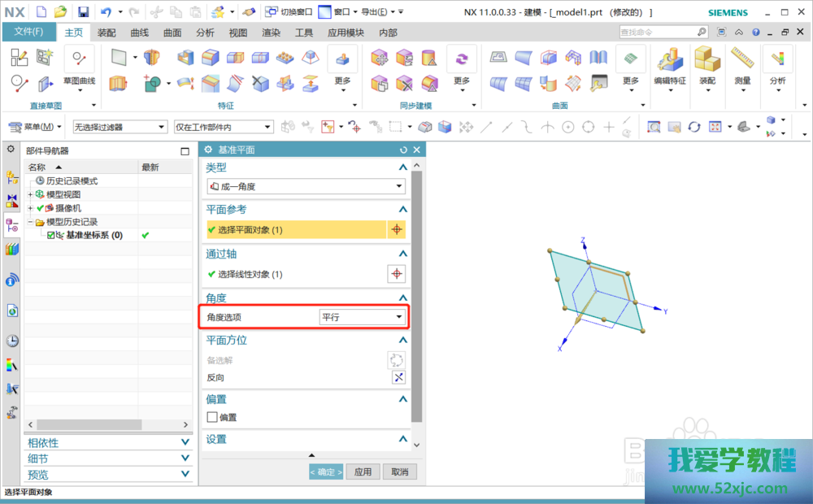Click the Reverse Direction (反向) icon

coord(398,377)
